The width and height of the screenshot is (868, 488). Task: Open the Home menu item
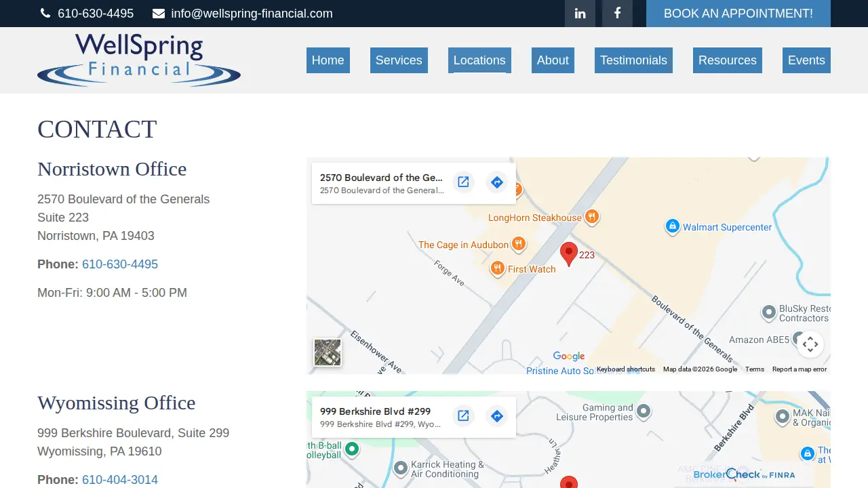tap(328, 60)
